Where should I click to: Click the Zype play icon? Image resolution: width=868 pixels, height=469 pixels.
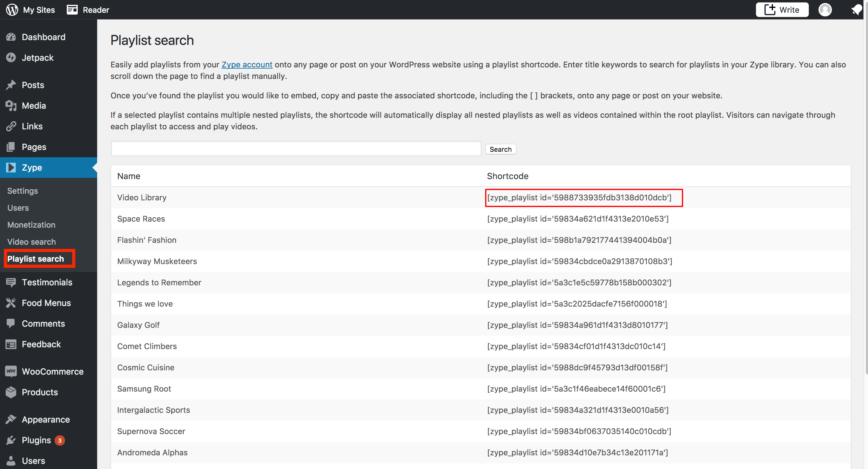click(11, 168)
